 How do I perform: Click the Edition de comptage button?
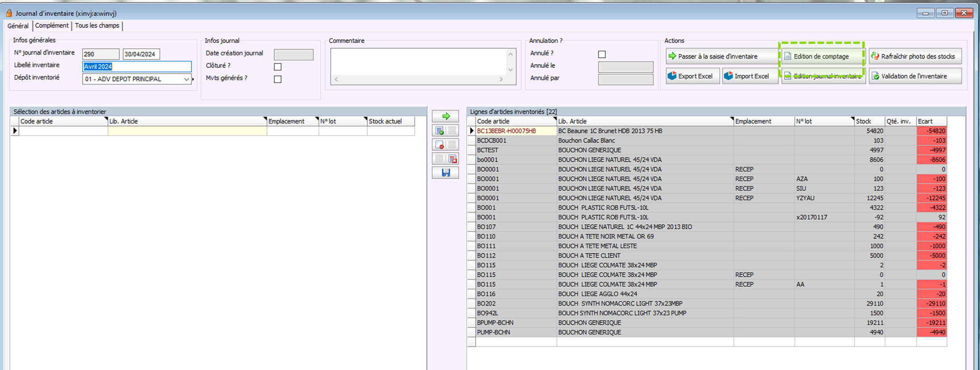click(821, 56)
